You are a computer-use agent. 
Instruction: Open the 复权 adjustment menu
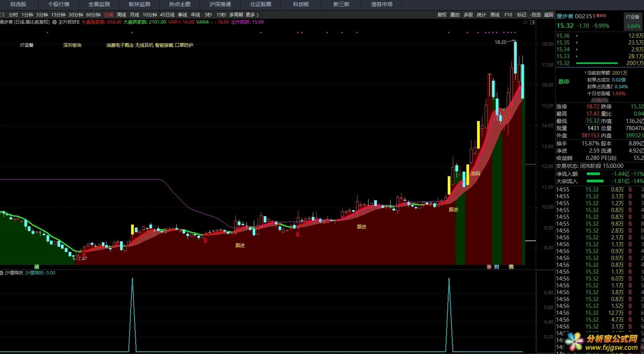[442, 15]
